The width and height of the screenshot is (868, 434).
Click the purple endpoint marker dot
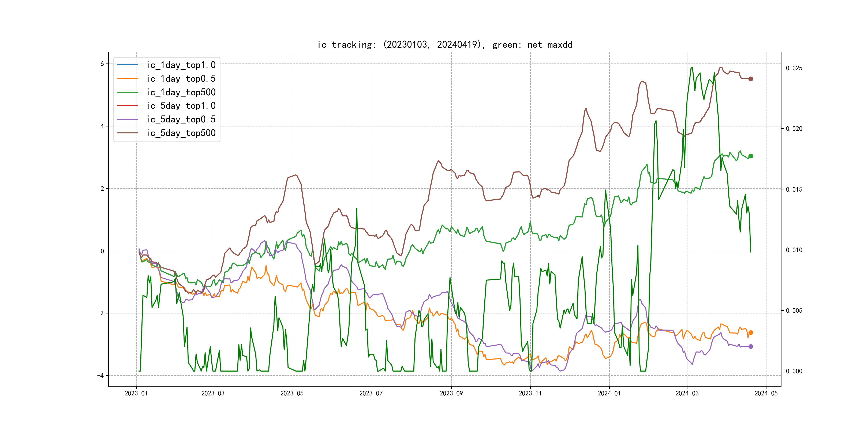(x=751, y=346)
